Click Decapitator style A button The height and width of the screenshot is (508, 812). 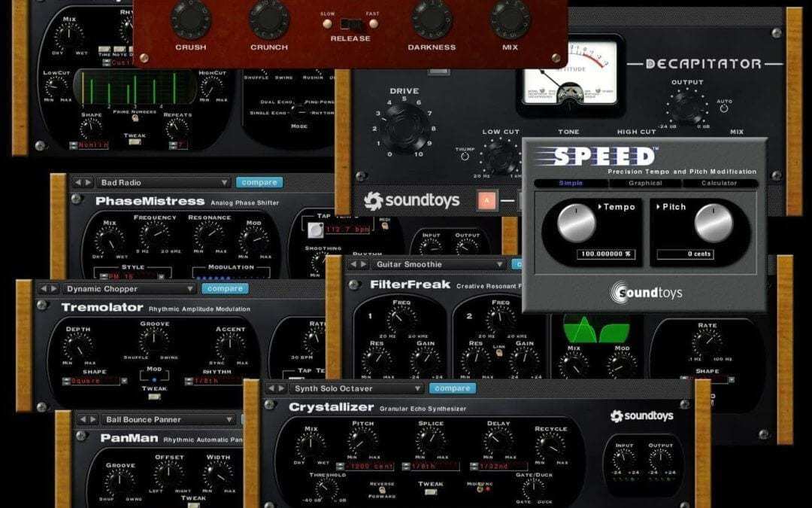(x=486, y=201)
